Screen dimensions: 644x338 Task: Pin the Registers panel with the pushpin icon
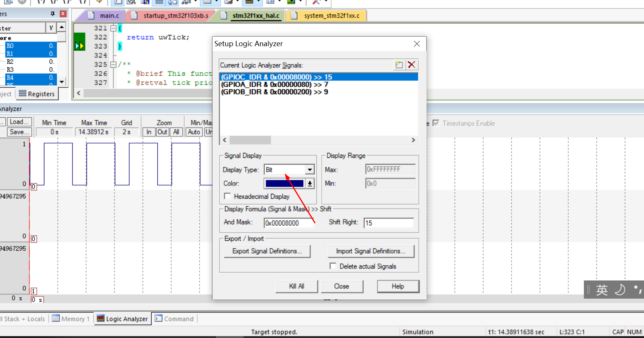tap(53, 14)
